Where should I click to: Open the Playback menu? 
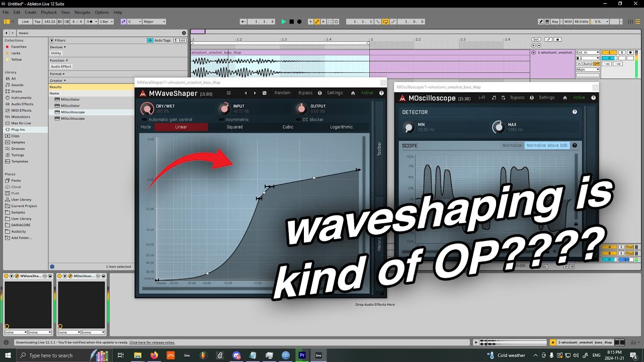(x=48, y=12)
